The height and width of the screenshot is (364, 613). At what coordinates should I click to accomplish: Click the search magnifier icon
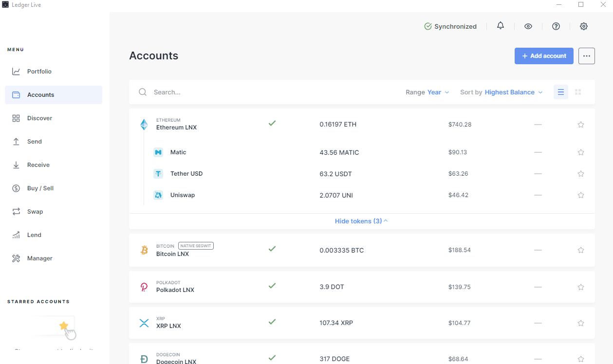click(x=143, y=92)
